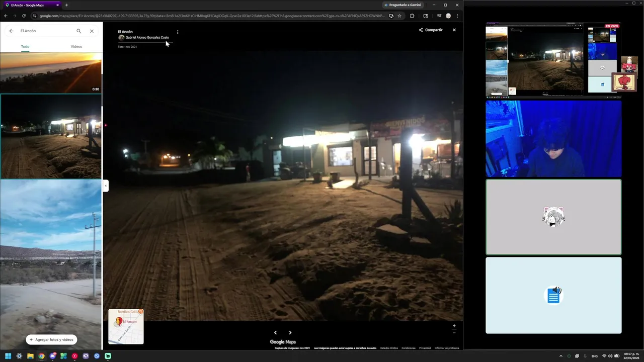This screenshot has width=644, height=362.
Task: Open the Privacidad link
Action: [425, 348]
